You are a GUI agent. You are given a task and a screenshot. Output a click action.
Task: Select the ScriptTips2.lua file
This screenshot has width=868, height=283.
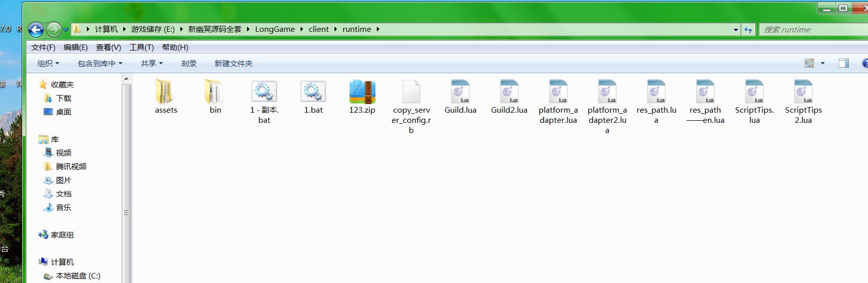(803, 92)
